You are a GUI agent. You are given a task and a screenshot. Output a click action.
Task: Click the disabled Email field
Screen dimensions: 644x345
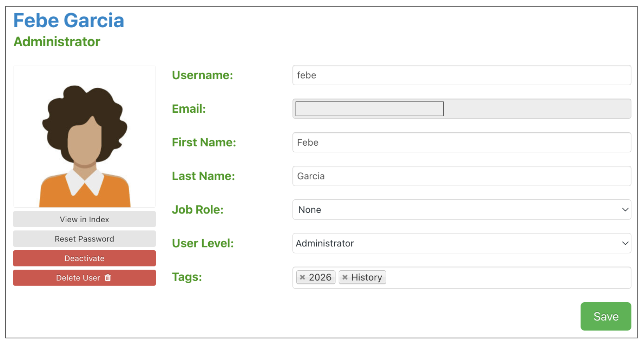point(461,109)
